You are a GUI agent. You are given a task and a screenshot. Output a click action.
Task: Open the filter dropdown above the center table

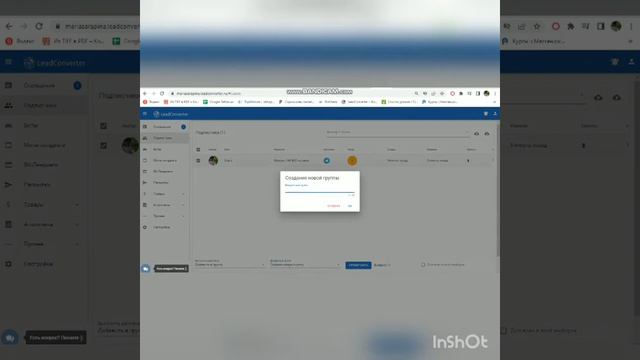[397, 133]
